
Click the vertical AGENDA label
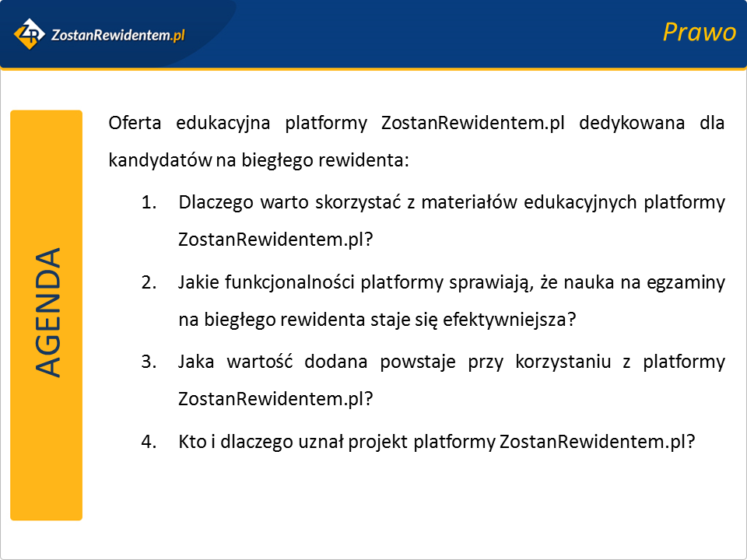click(48, 313)
